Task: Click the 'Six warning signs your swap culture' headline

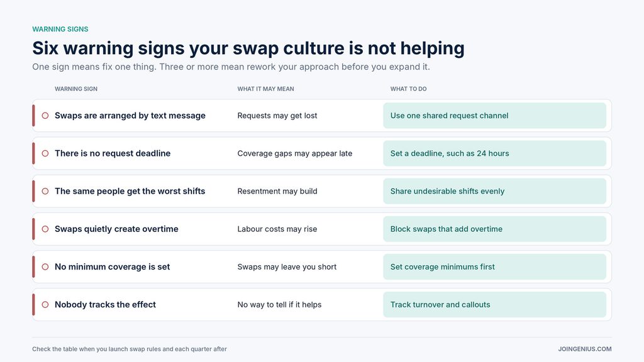Action: tap(248, 48)
